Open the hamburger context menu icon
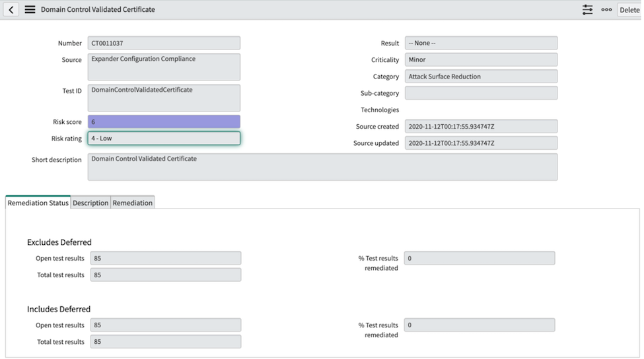644x359 pixels. (30, 10)
